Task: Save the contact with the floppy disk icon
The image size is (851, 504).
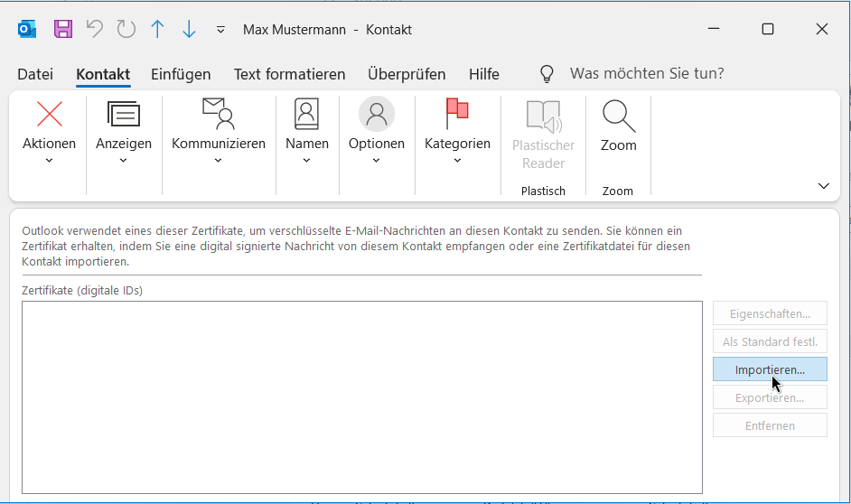Action: tap(63, 29)
